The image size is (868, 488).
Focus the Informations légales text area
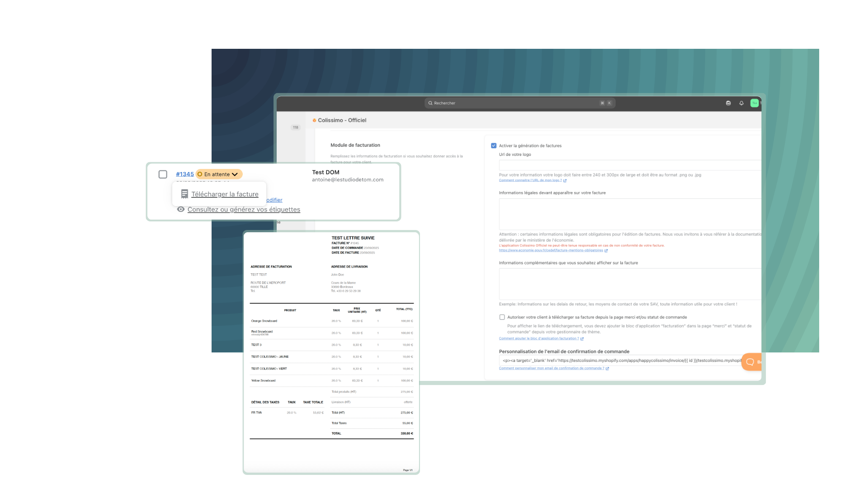point(628,214)
